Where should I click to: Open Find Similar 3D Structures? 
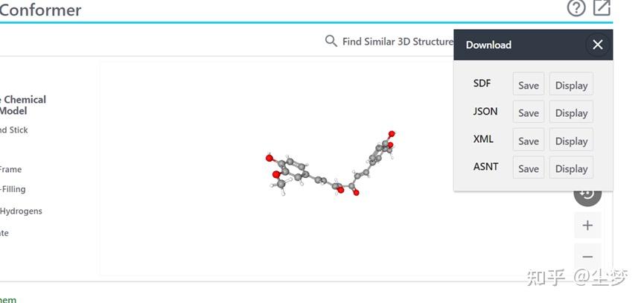[x=389, y=42]
